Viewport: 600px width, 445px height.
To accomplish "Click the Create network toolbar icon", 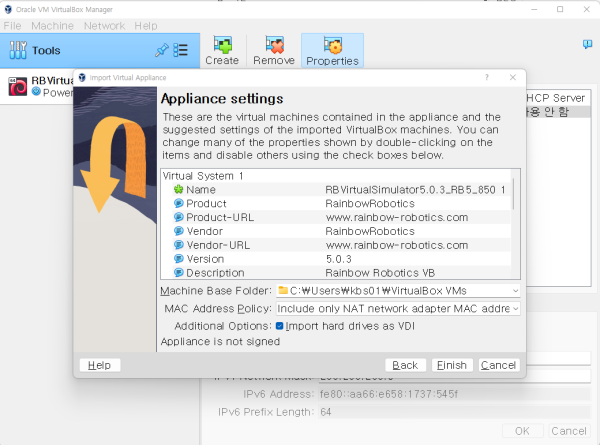I will pos(222,45).
